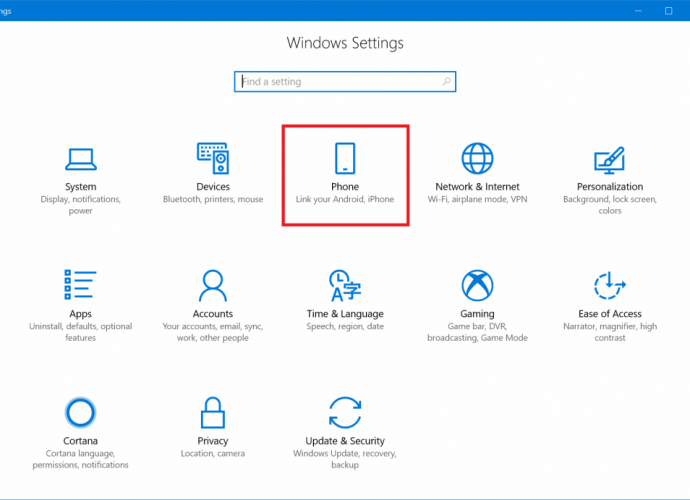Click 'Location, camera' description
The image size is (690, 500).
[213, 454]
